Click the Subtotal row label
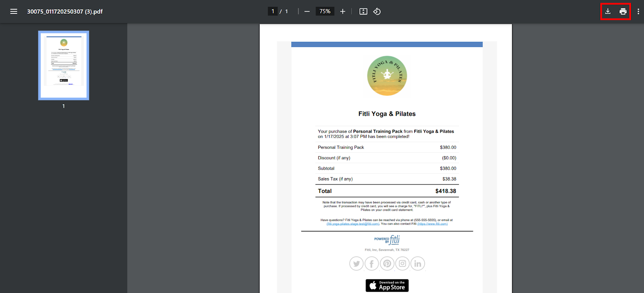644x293 pixels. [x=326, y=168]
